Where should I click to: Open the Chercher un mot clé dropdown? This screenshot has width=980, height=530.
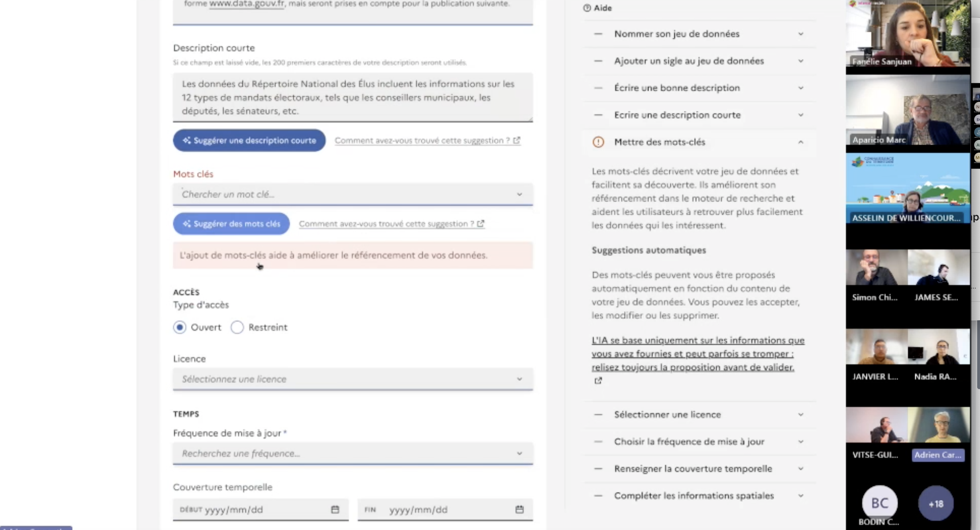pos(353,194)
